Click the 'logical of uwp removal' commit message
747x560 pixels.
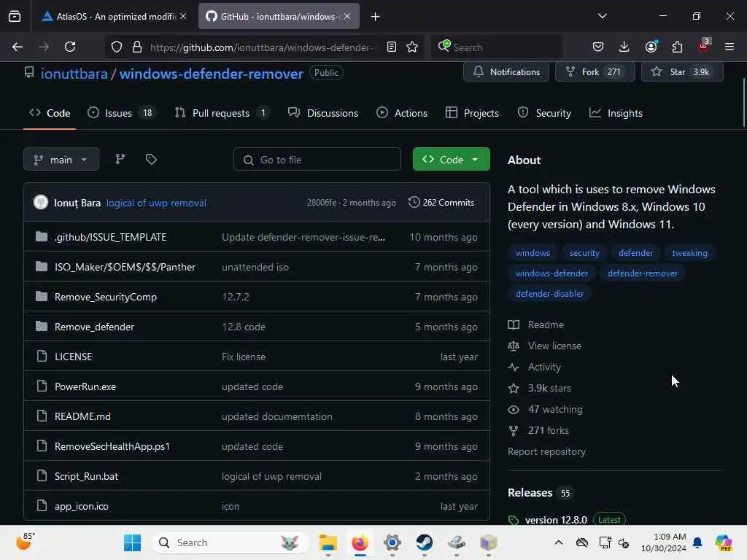[156, 203]
